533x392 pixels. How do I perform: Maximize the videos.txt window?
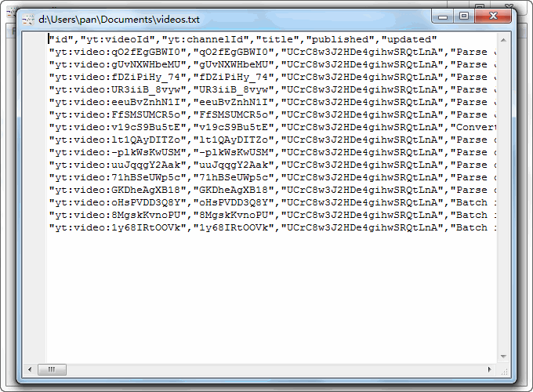coord(464,15)
